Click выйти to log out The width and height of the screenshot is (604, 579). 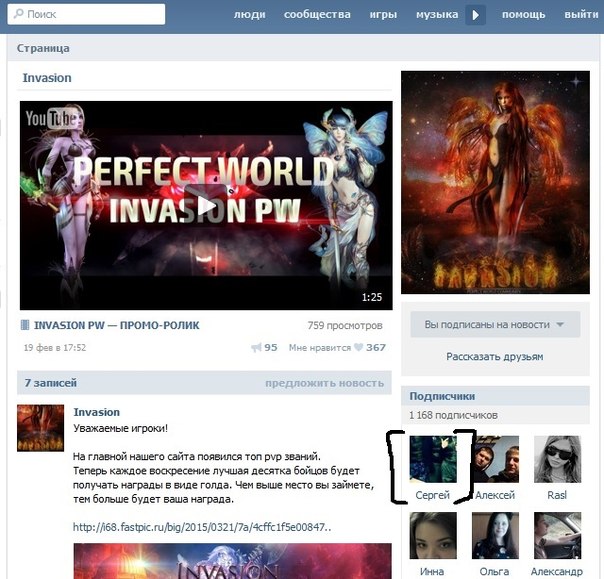coord(581,15)
